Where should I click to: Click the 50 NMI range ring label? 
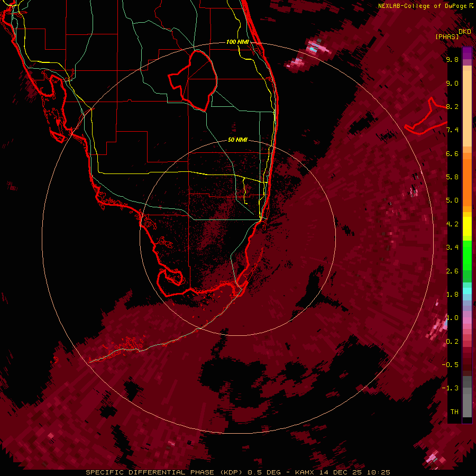pyautogui.click(x=237, y=140)
